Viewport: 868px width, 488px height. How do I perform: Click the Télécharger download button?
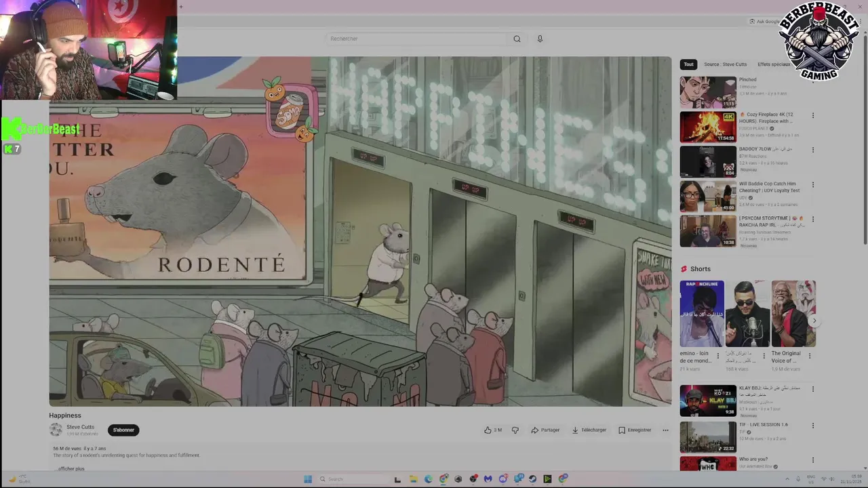tap(589, 430)
